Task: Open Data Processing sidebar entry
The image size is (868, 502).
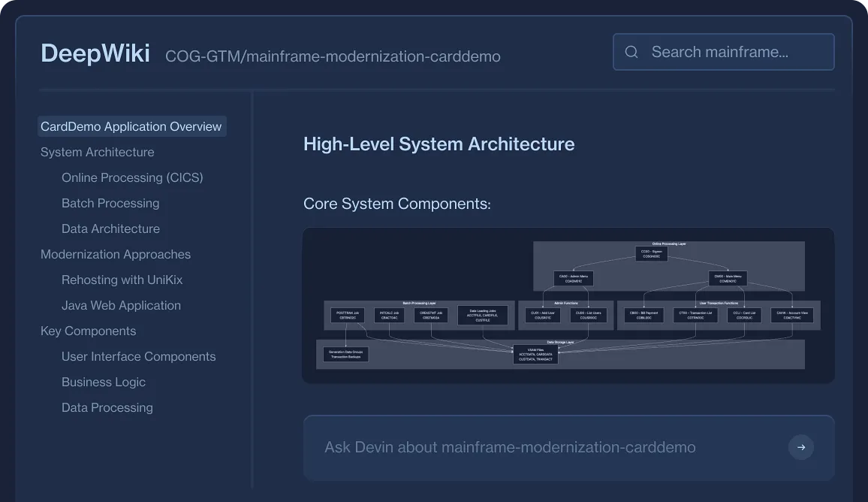Action: pos(107,407)
